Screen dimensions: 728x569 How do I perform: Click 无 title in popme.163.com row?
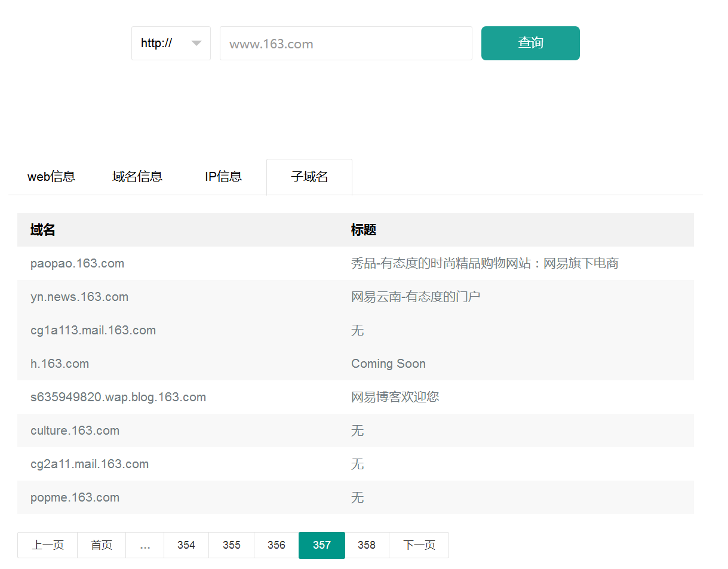coord(357,497)
